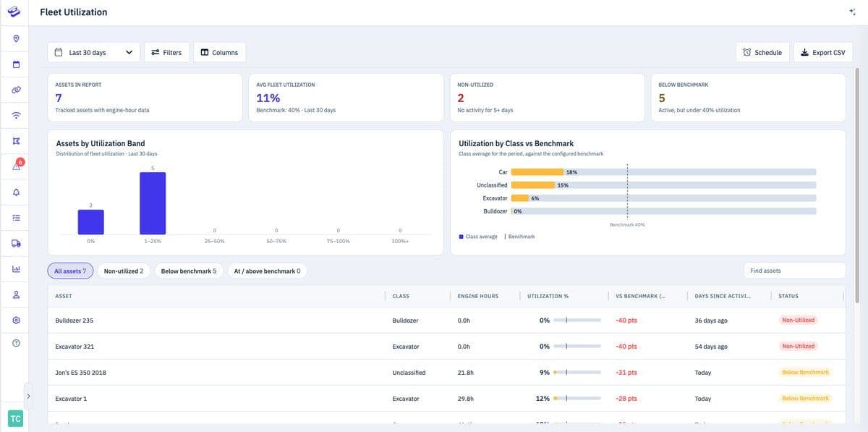Click the Schedule button
Screen dimensions: 868x432
[762, 52]
